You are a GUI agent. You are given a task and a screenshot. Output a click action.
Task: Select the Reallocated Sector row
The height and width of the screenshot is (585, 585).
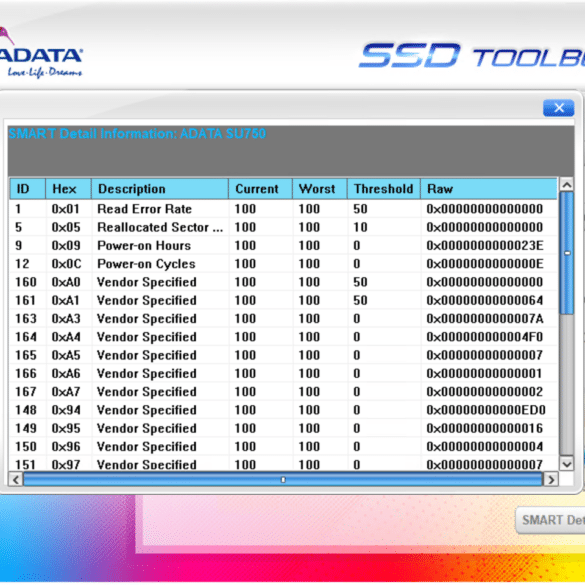click(284, 227)
